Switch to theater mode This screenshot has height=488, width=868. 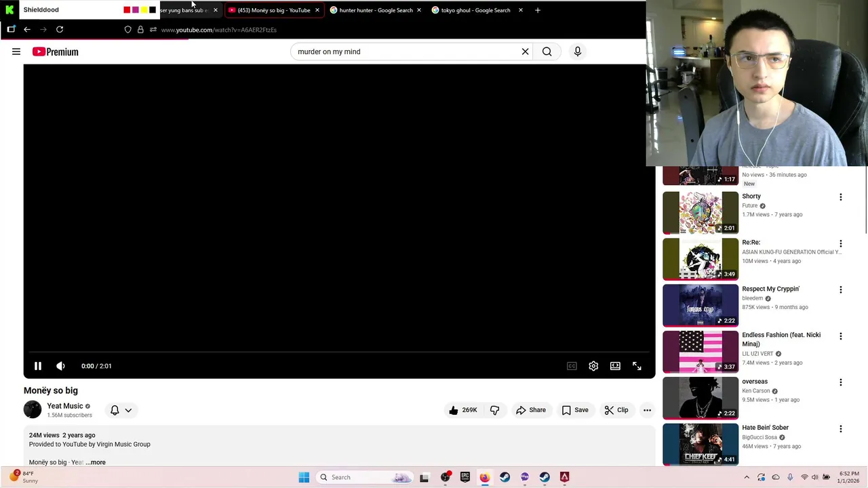[615, 366]
